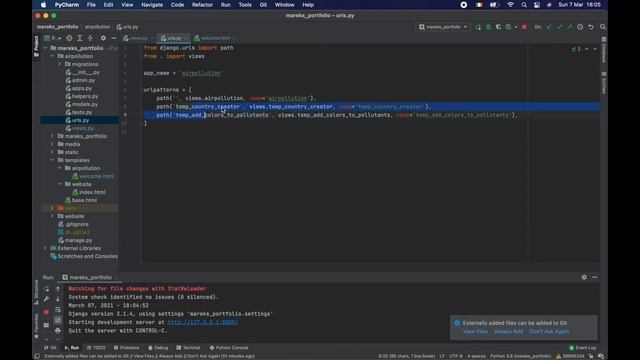Open Python Console tool window
Screen dimensions: 640x360
coord(229,348)
